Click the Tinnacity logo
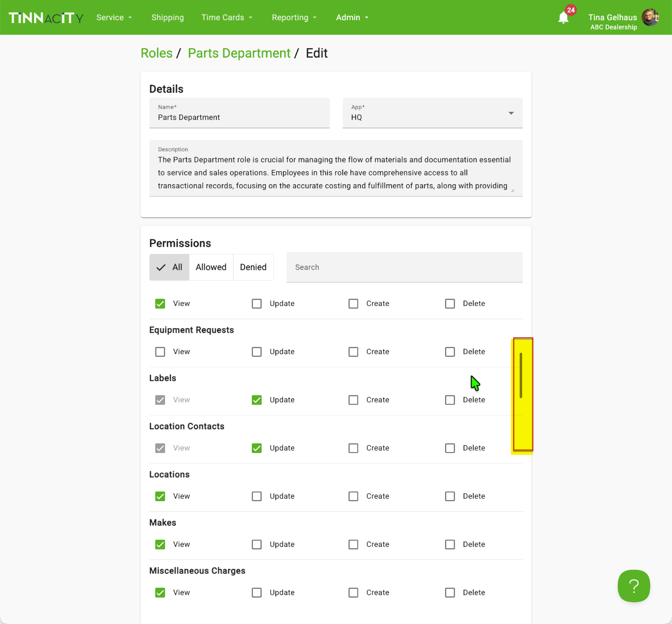Screen dimensions: 672x624 coord(46,17)
